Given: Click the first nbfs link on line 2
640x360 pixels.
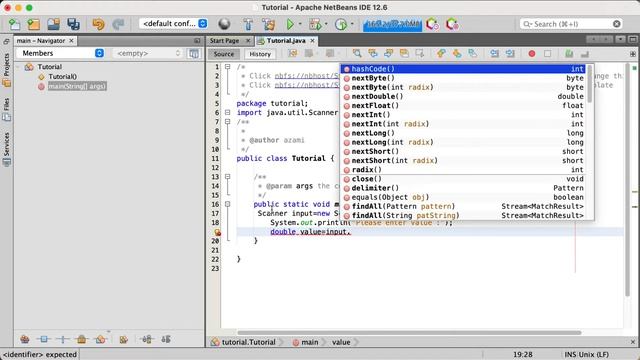Looking at the screenshot, I should coord(307,76).
